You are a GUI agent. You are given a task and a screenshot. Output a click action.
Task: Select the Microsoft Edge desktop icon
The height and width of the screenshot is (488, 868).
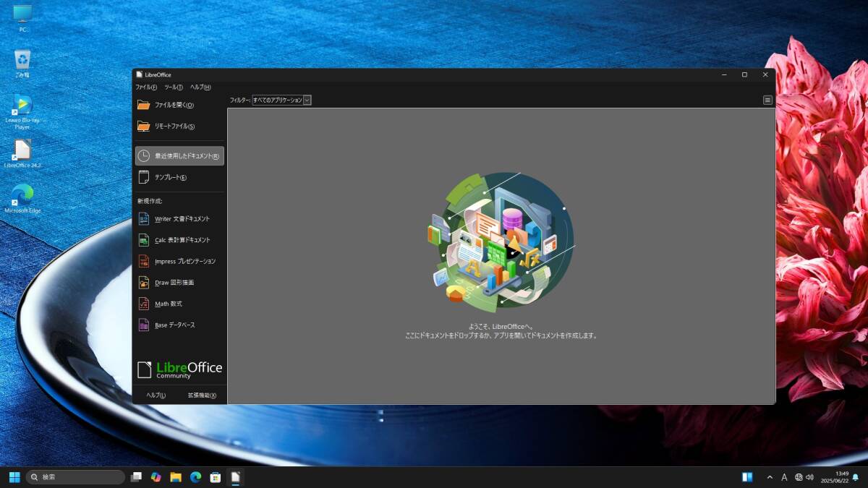coord(22,199)
